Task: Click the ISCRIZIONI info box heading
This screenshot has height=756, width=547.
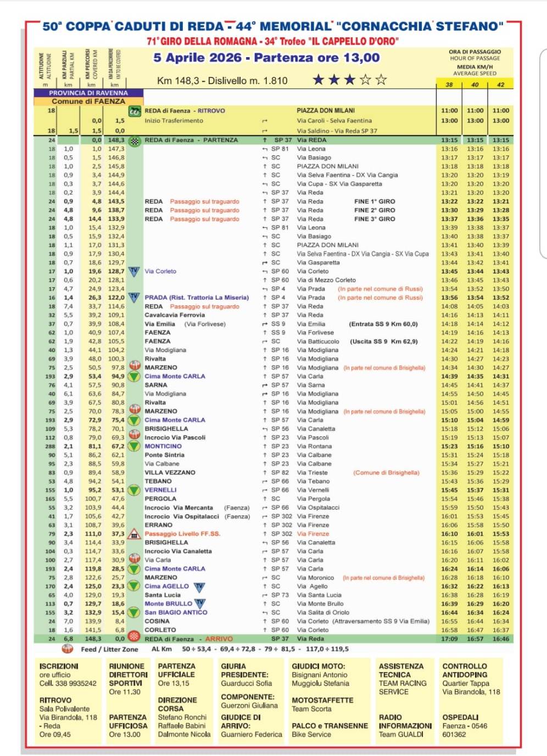Action: (59, 666)
